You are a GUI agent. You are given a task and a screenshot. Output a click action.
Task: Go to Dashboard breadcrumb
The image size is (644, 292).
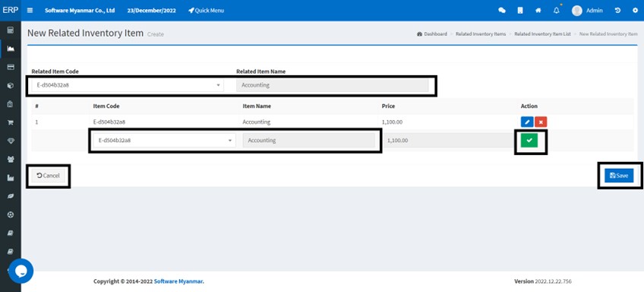coord(431,34)
